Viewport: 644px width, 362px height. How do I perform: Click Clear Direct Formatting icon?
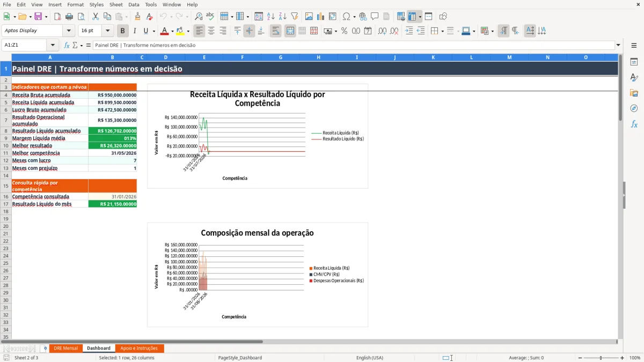[x=149, y=17]
